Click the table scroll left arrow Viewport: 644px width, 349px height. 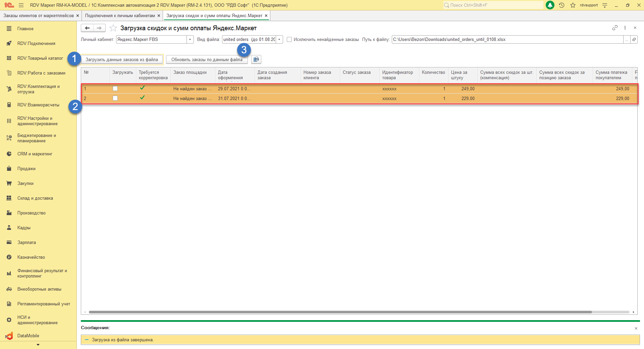pos(85,312)
